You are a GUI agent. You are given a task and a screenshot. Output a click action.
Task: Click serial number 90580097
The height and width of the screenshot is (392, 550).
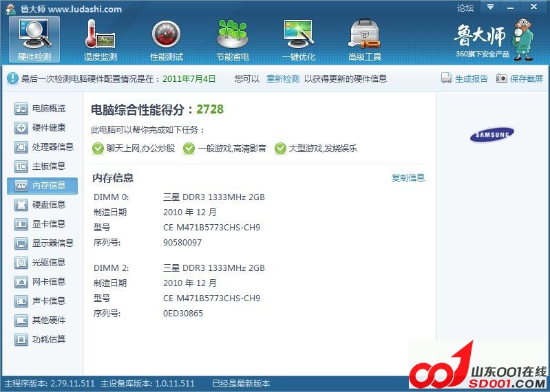tap(182, 242)
